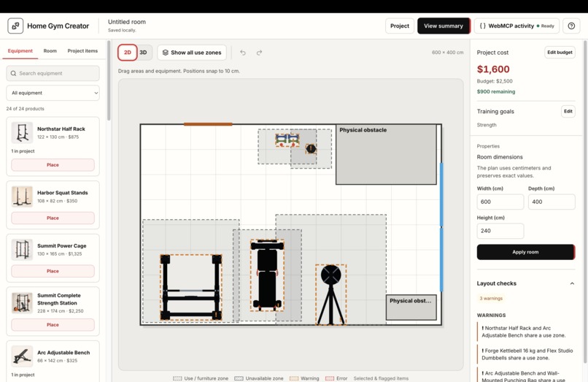Select the large Physical obstacle block
The height and width of the screenshot is (382, 588).
(386, 154)
